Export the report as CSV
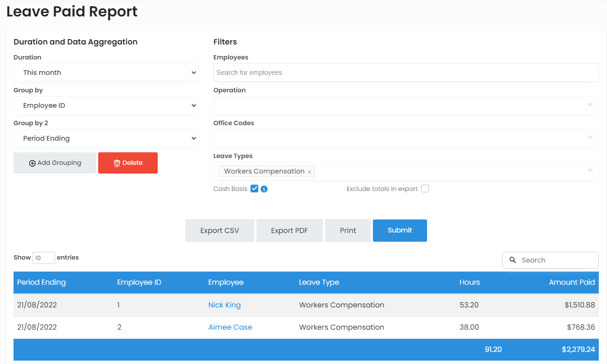This screenshot has height=364, width=607. (x=220, y=231)
